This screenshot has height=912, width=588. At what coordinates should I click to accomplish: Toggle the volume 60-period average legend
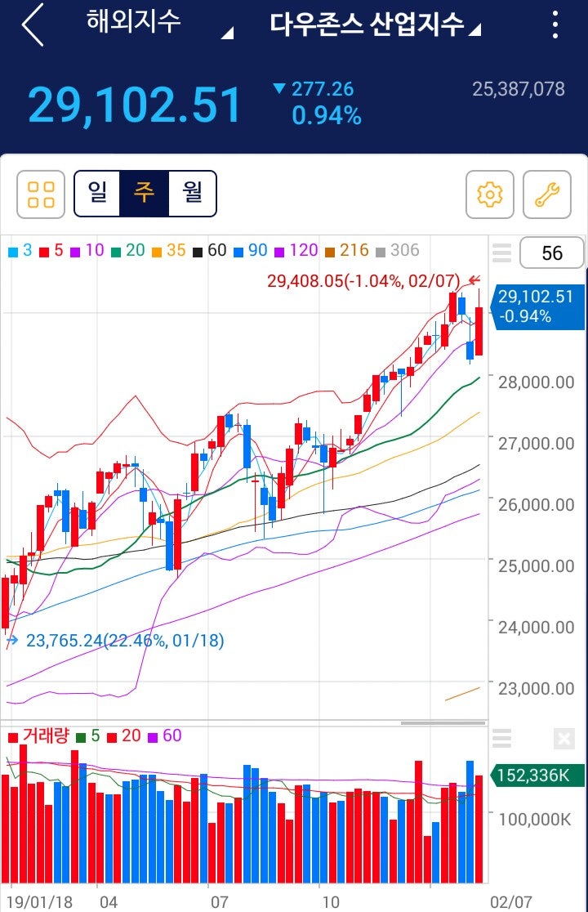click(165, 736)
